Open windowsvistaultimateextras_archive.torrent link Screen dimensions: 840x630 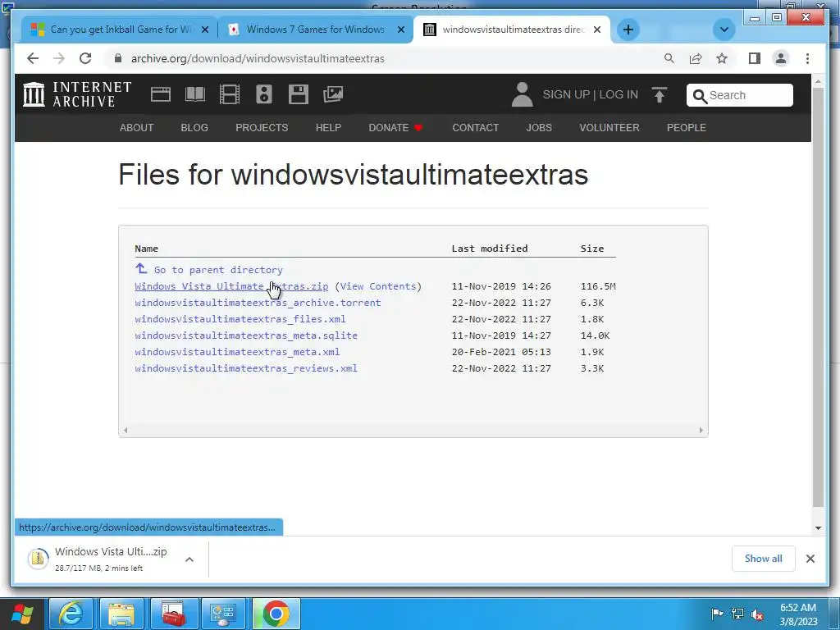(258, 303)
